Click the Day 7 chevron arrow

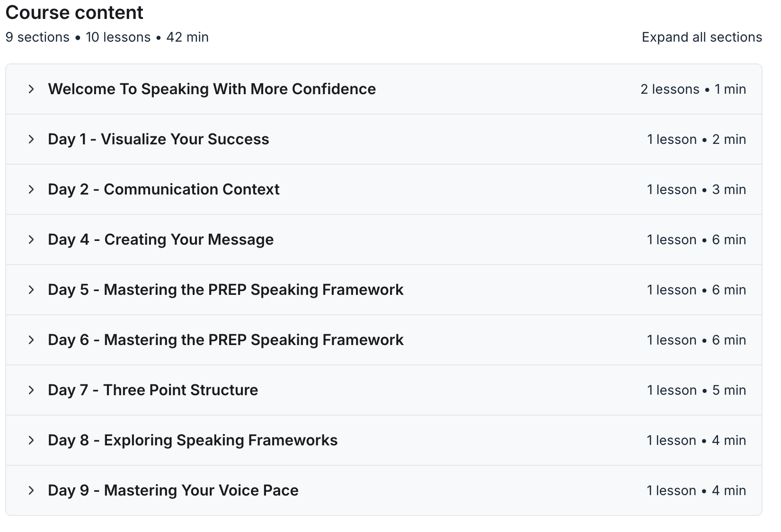(31, 390)
